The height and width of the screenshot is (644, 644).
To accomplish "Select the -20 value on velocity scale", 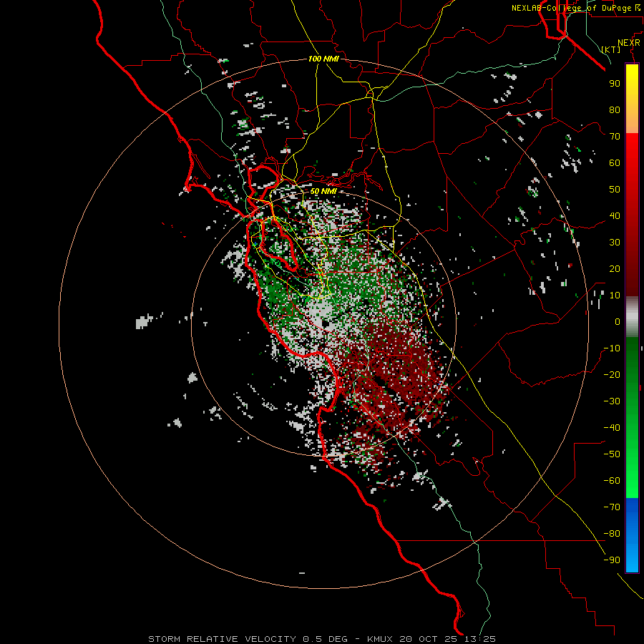I will (x=612, y=375).
